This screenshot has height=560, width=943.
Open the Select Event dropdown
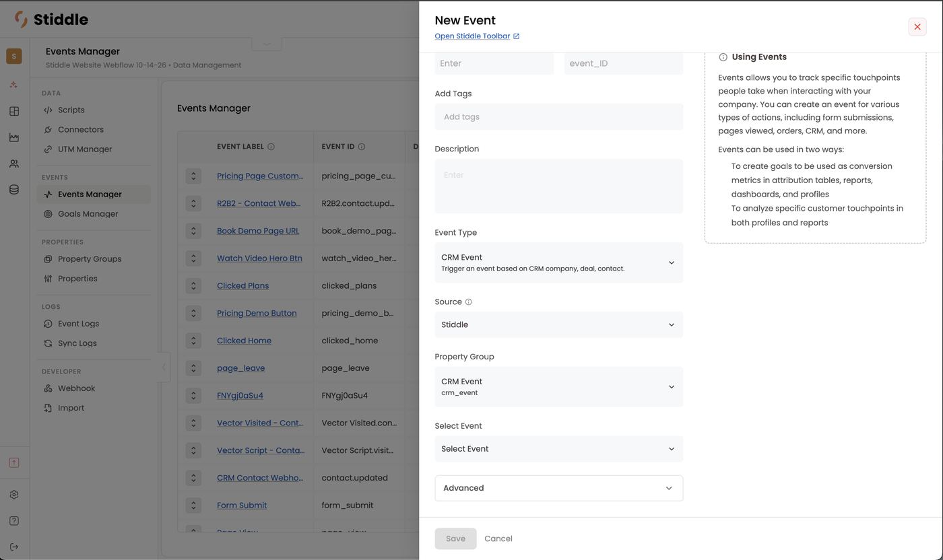pyautogui.click(x=559, y=449)
